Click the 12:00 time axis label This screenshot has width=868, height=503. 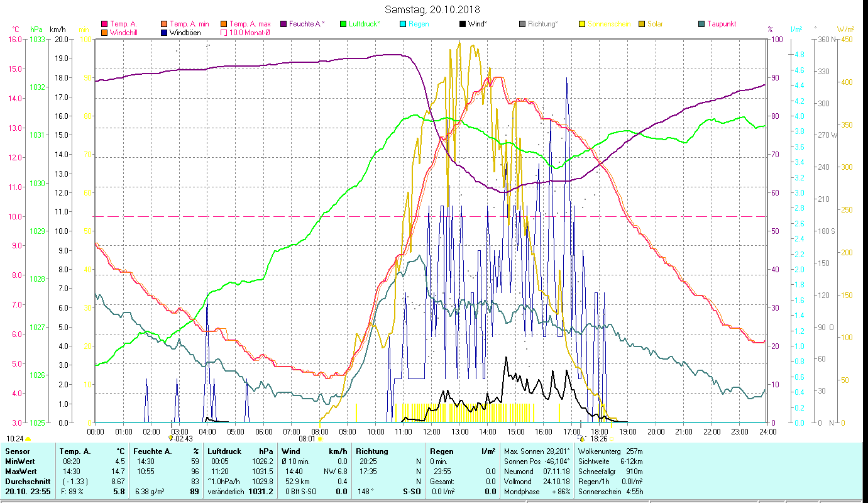[432, 431]
